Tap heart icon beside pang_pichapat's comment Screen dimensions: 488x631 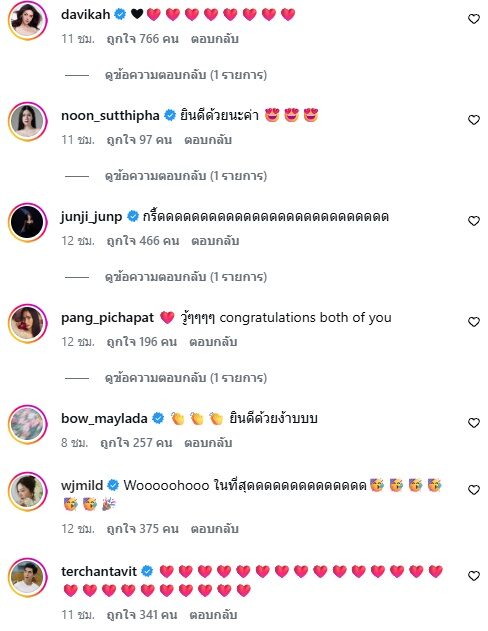(474, 322)
